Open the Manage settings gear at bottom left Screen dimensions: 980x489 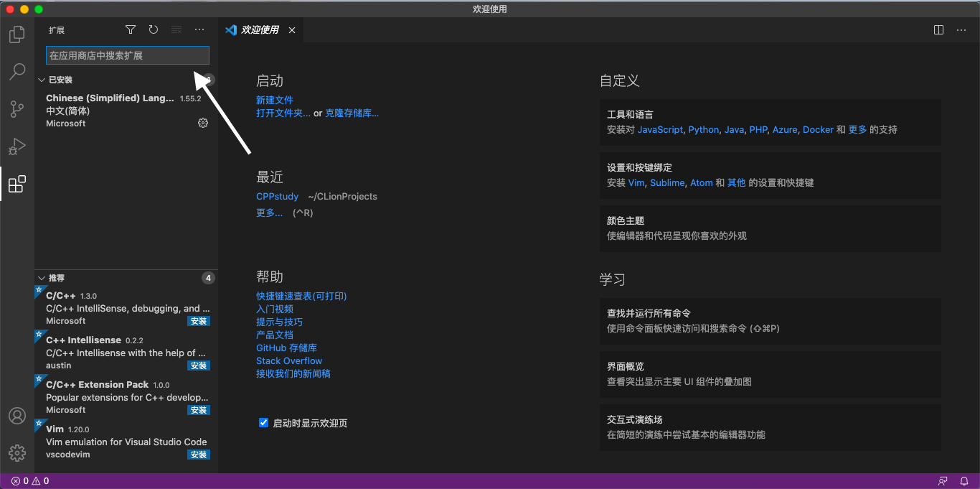pyautogui.click(x=17, y=452)
